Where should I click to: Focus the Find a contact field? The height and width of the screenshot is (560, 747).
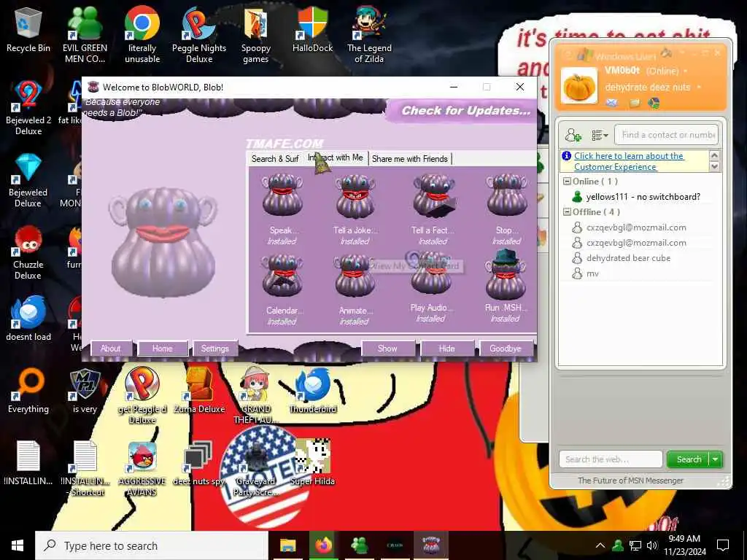pyautogui.click(x=667, y=135)
